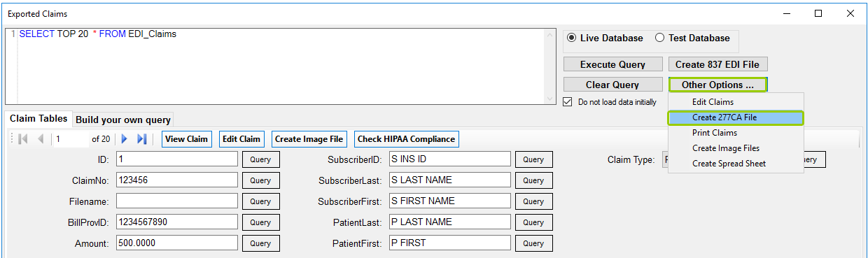This screenshot has width=868, height=258.
Task: Click Create Image File toolbar button
Action: tap(309, 139)
